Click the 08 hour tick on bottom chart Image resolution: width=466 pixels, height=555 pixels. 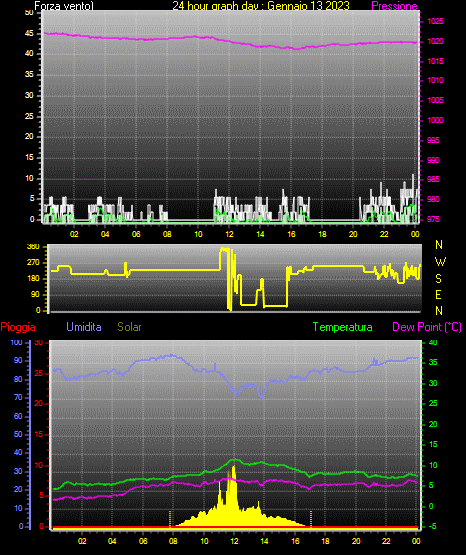173,541
